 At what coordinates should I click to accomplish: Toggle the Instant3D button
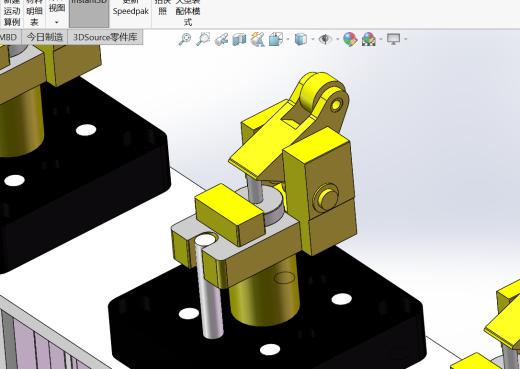tap(89, 13)
